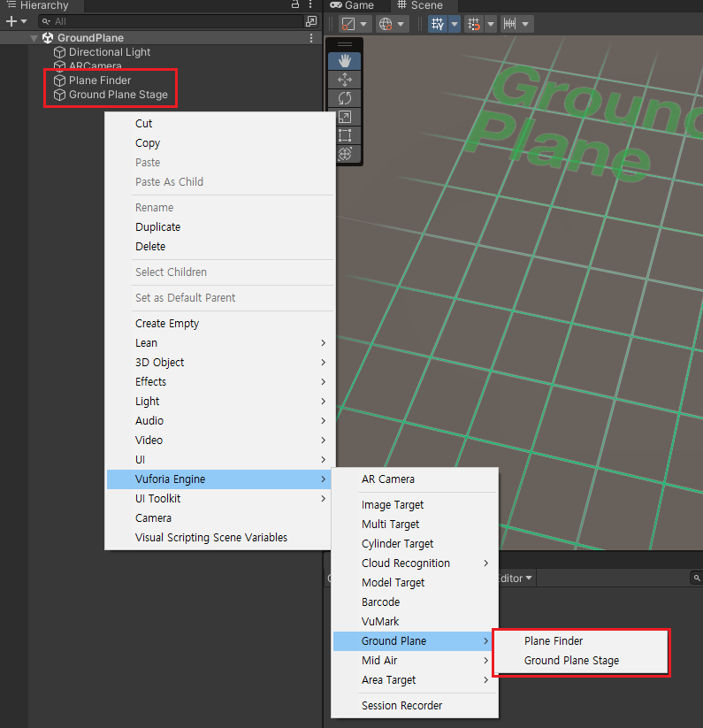Select the Move tool
Screen dimensions: 703x728
(x=344, y=80)
